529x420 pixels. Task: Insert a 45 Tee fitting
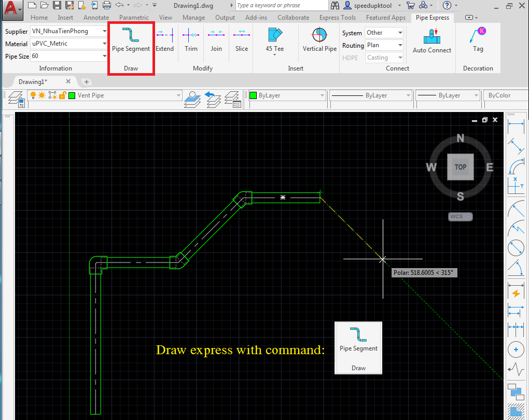[274, 40]
